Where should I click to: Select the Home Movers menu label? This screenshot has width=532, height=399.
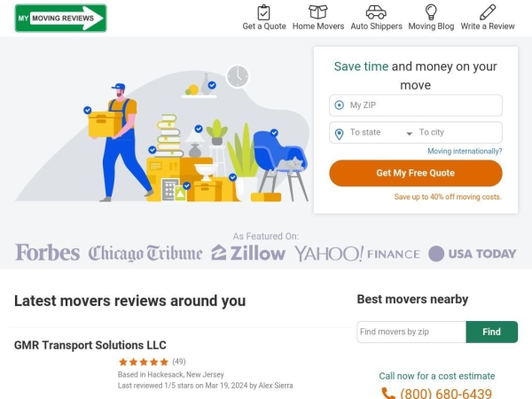click(318, 26)
